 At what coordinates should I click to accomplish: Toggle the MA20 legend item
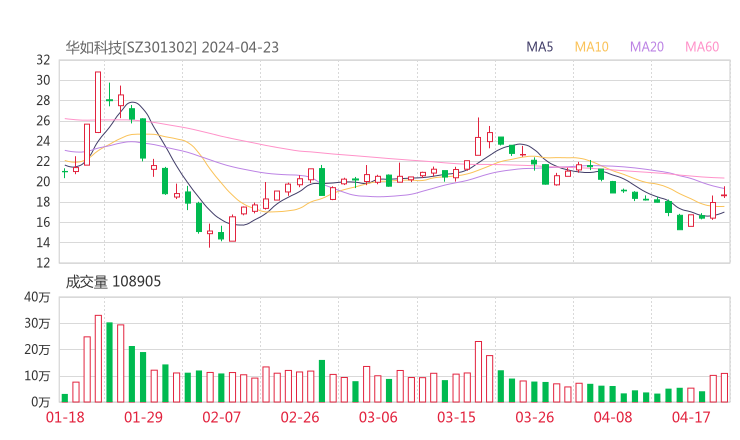647,47
